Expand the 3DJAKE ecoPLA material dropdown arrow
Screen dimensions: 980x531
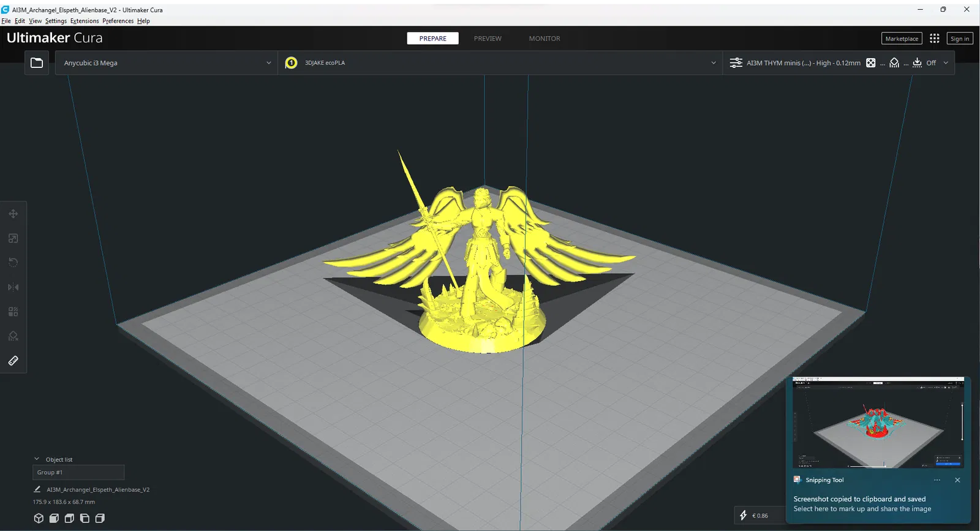[713, 62]
